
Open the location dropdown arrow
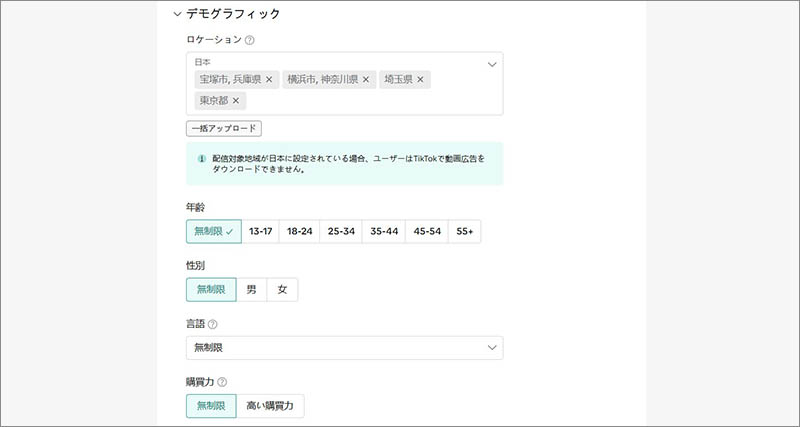click(491, 64)
